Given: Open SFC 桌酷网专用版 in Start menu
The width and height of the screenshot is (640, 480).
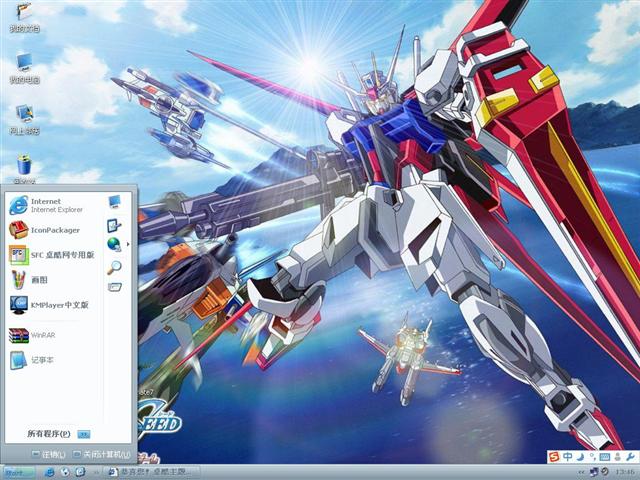Looking at the screenshot, I should 51,255.
